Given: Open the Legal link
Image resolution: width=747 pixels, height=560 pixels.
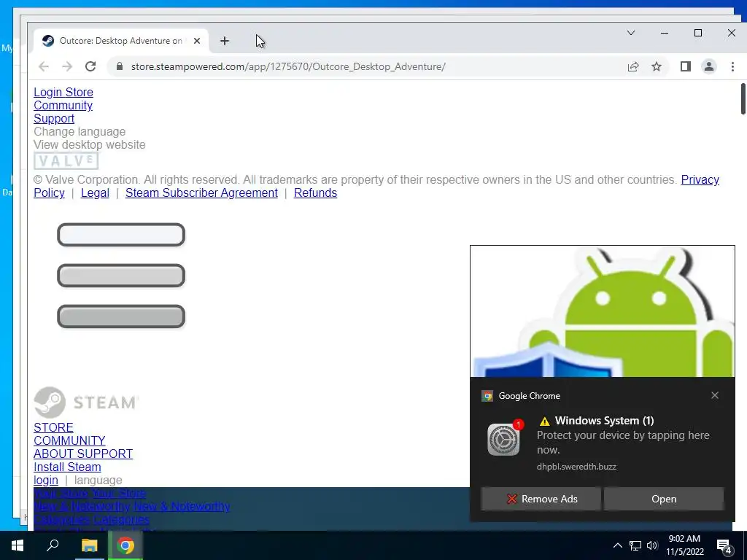Looking at the screenshot, I should tap(95, 192).
